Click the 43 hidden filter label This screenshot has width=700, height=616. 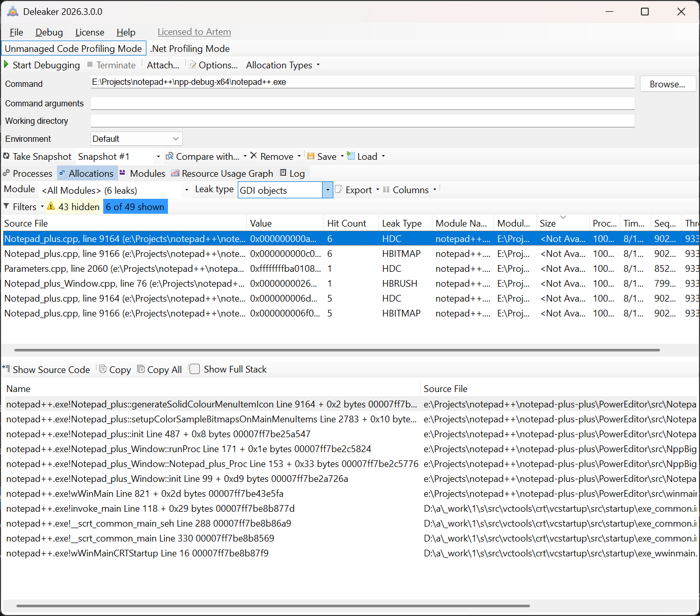click(x=79, y=207)
